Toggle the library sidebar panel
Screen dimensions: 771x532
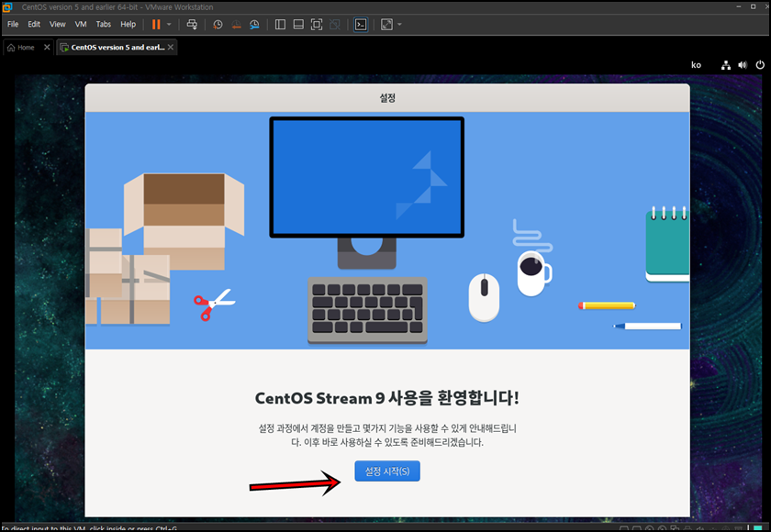[x=280, y=24]
